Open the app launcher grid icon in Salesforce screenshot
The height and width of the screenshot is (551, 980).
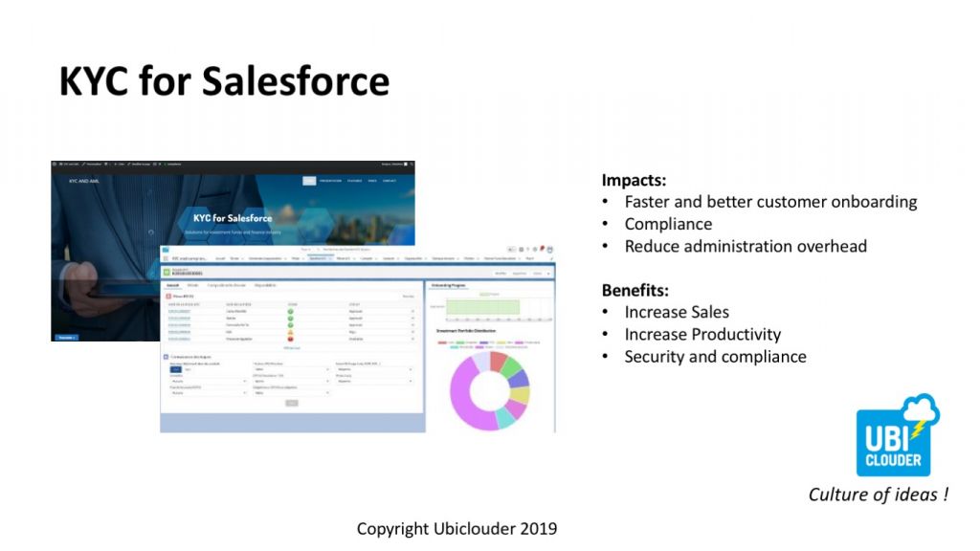[166, 258]
